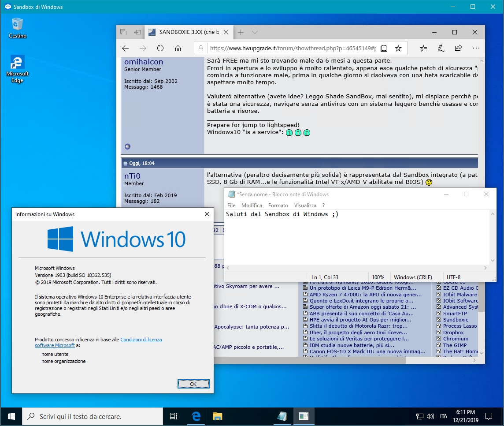
Task: Reload the page with the refresh icon
Action: (160, 48)
